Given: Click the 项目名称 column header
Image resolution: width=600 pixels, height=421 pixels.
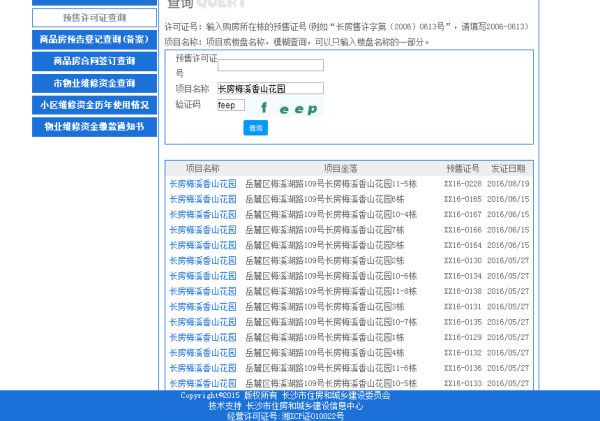Looking at the screenshot, I should tap(202, 168).
